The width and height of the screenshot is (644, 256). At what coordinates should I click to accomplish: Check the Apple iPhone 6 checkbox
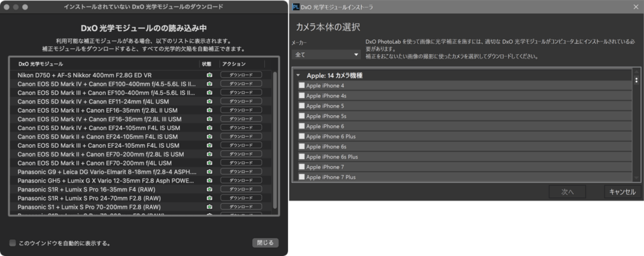[302, 126]
